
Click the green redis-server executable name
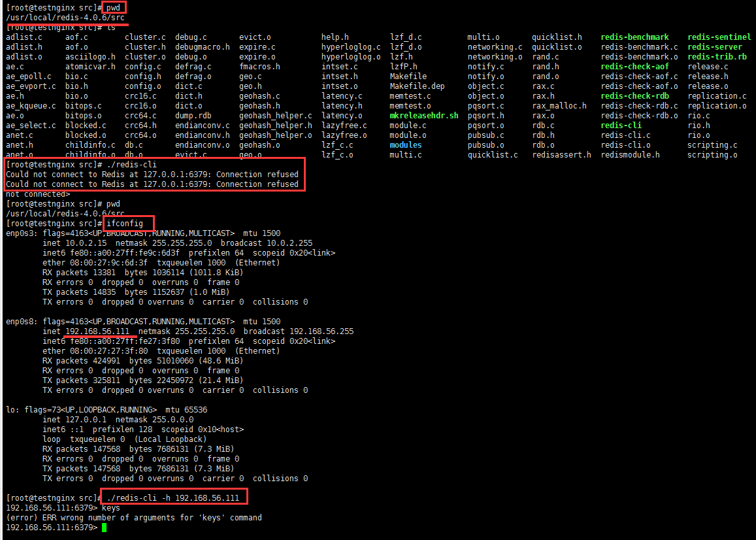point(715,47)
